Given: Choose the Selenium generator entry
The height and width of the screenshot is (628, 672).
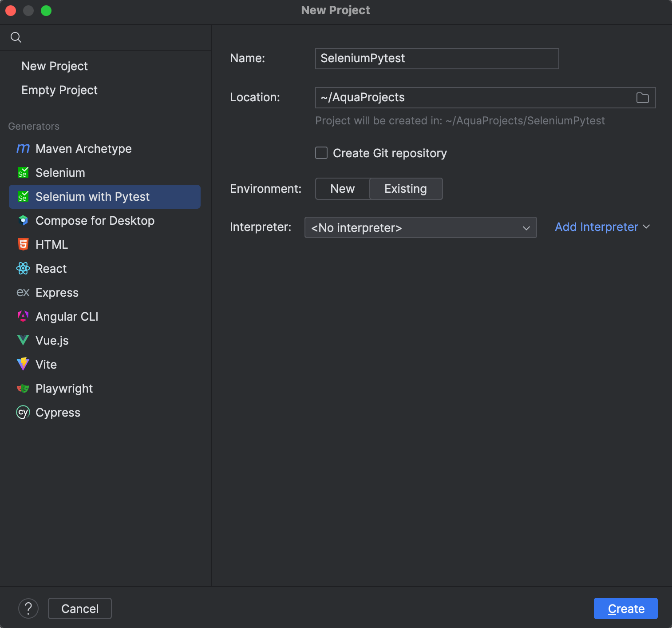Looking at the screenshot, I should coord(60,173).
